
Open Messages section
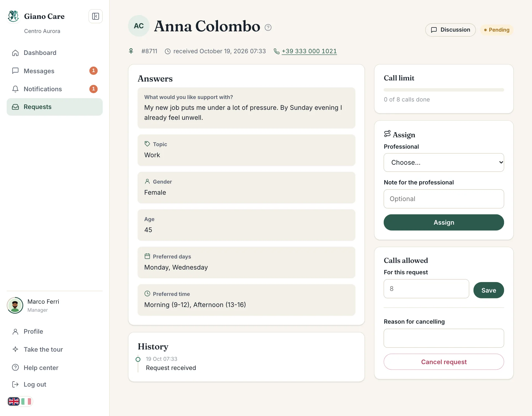55,71
